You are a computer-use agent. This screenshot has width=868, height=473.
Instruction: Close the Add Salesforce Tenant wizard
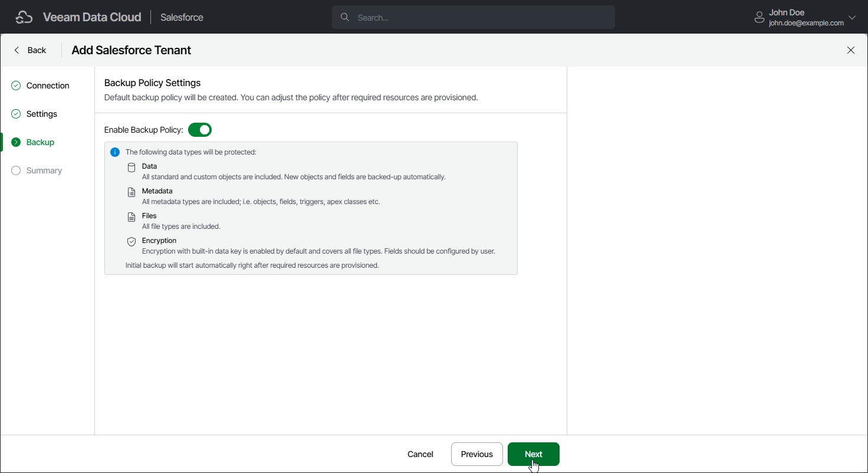[x=851, y=50]
